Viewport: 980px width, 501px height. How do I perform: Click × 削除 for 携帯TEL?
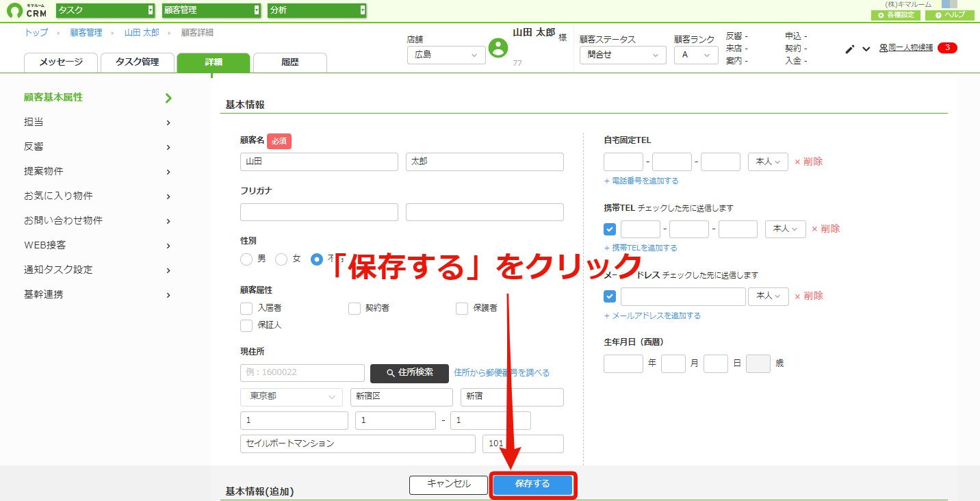[825, 229]
